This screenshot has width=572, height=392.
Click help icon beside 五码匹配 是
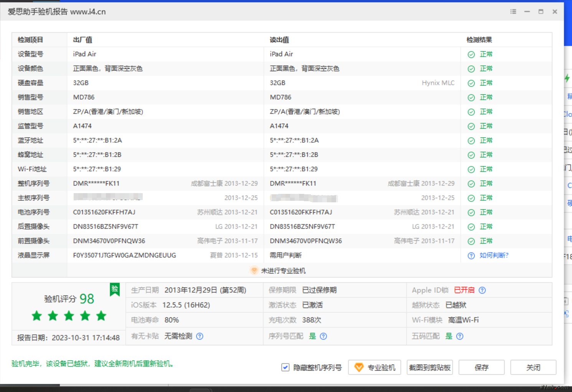(x=460, y=336)
